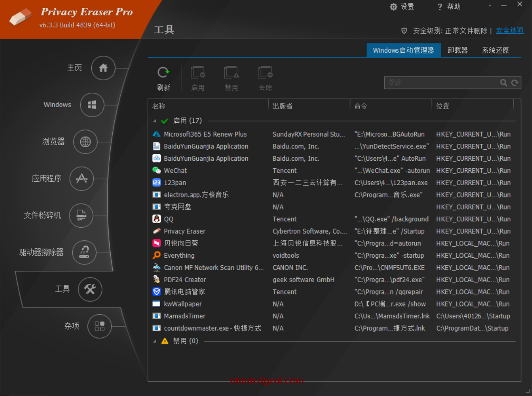The image size is (532, 396).
Task: Click the "...\WeChat.exe" -autorun command
Action: (x=392, y=170)
